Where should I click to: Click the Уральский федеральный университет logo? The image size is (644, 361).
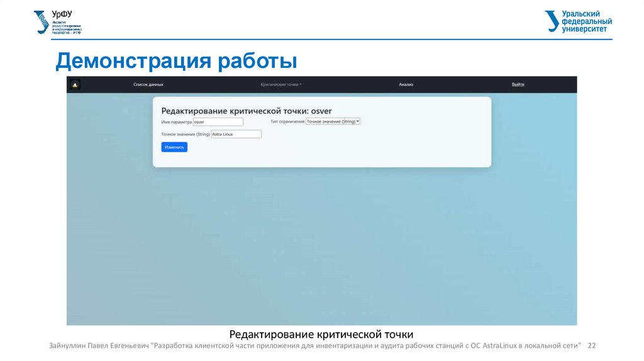[579, 21]
